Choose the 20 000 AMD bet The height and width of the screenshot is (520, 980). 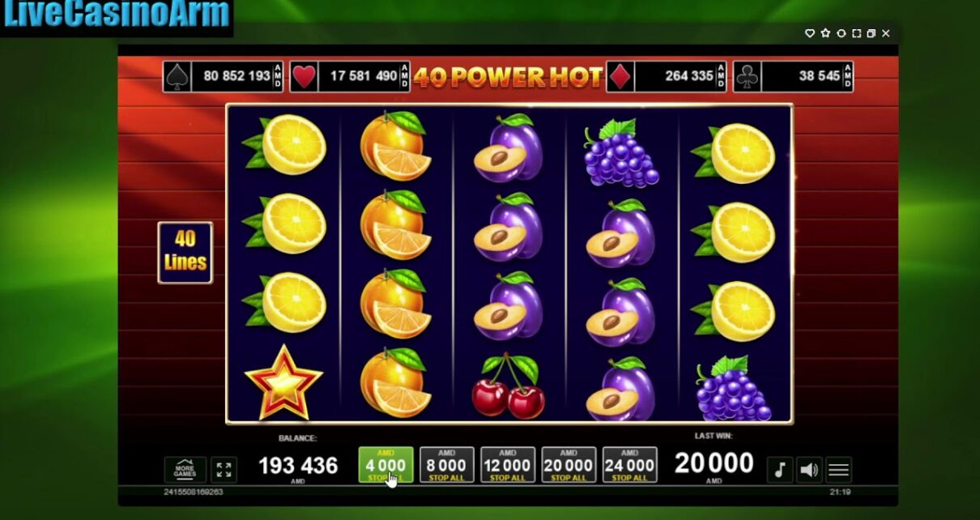pyautogui.click(x=569, y=465)
